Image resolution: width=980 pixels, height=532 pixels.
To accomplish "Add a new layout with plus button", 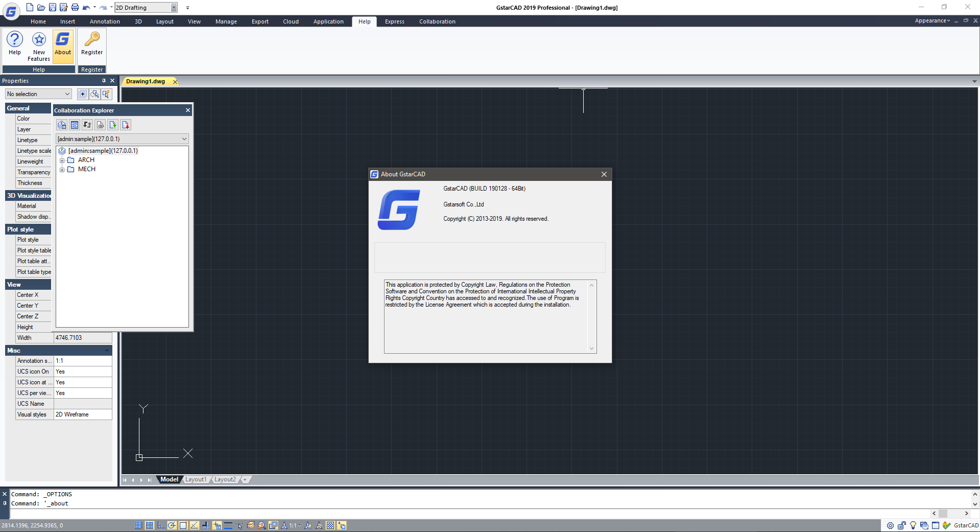I will [245, 479].
